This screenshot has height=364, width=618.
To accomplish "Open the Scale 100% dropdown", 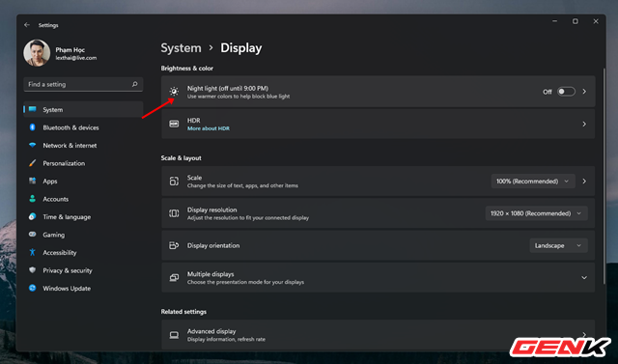I will [533, 182].
